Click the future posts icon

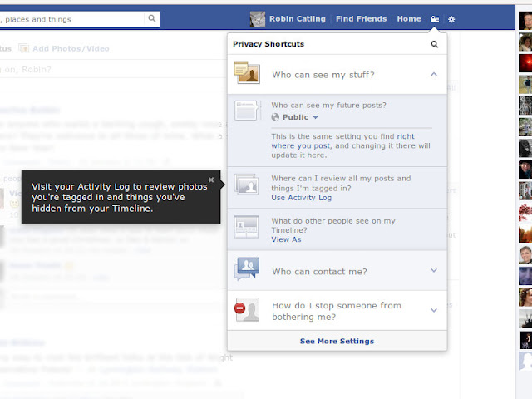[248, 111]
